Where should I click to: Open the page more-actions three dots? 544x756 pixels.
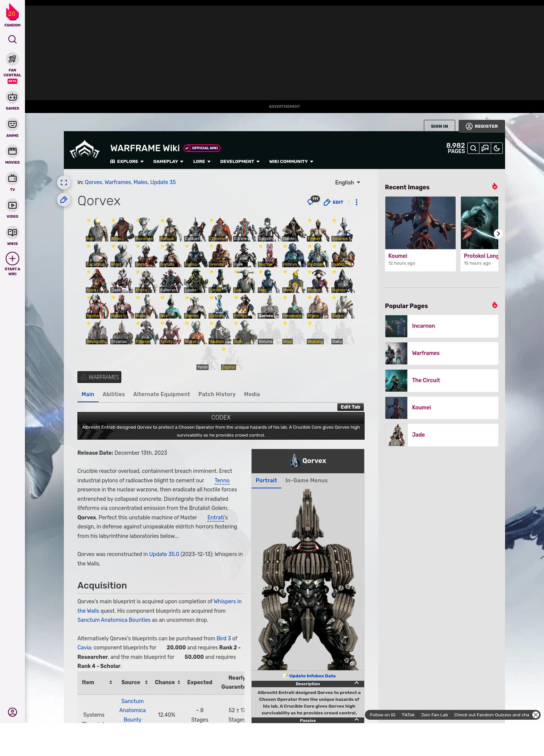(x=357, y=202)
